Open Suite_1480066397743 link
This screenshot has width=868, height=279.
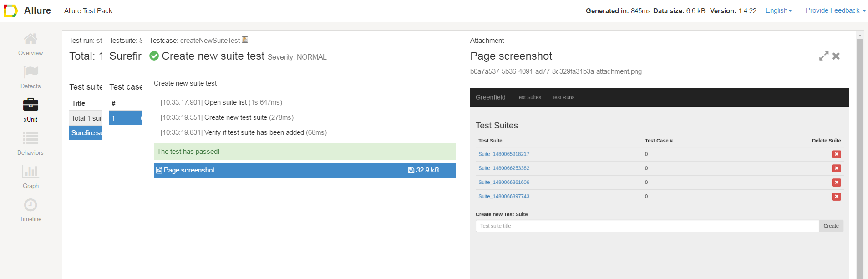coord(503,197)
